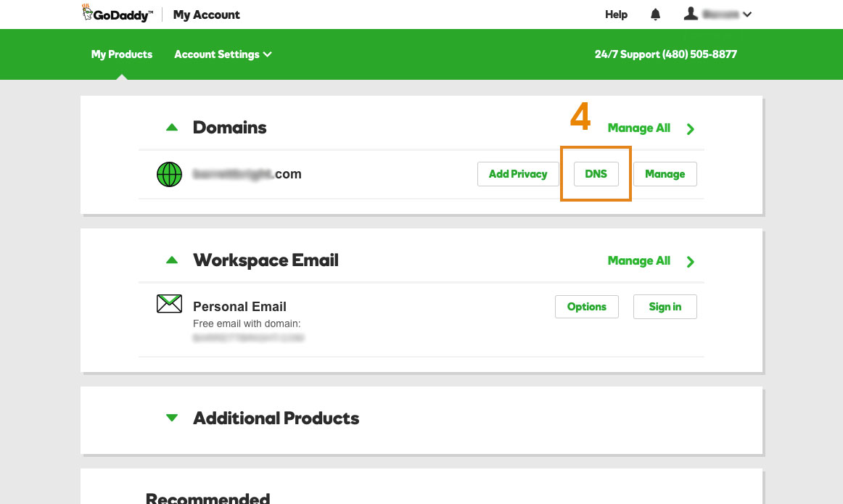Open the Account Settings dropdown
This screenshot has width=843, height=504.
(223, 54)
